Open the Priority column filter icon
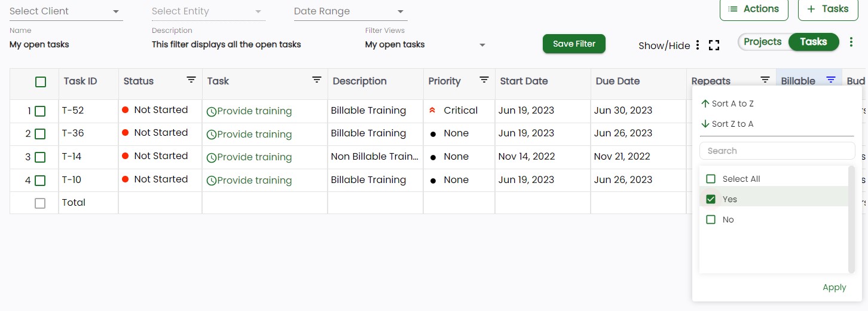This screenshot has width=868, height=311. pos(484,80)
